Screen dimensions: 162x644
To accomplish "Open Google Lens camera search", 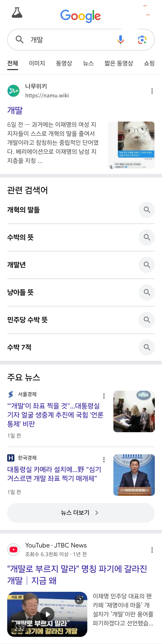I will (142, 40).
